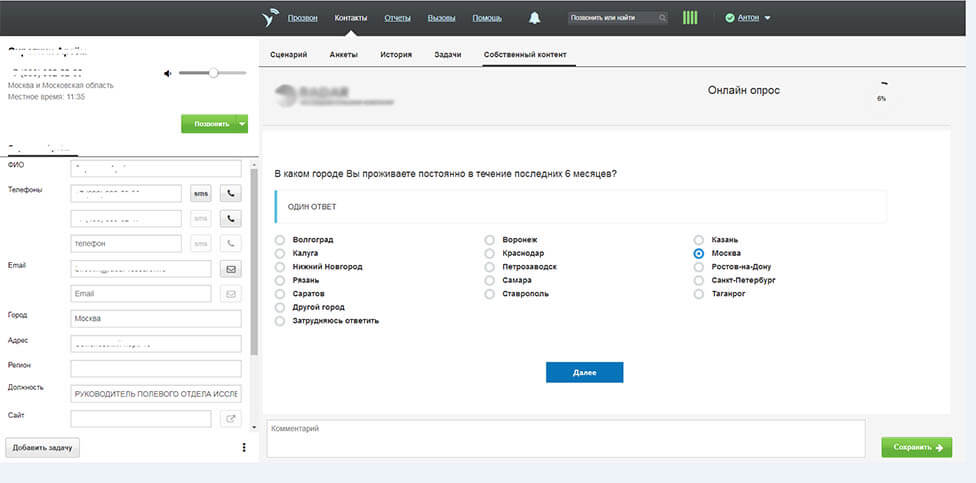Click into the Комментарий text field

pyautogui.click(x=565, y=438)
